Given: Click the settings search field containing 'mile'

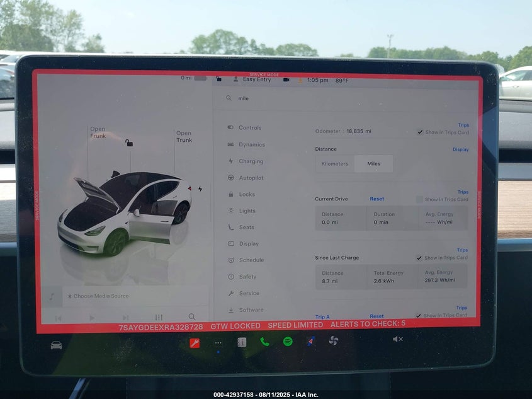Looking at the screenshot, I should [x=346, y=98].
